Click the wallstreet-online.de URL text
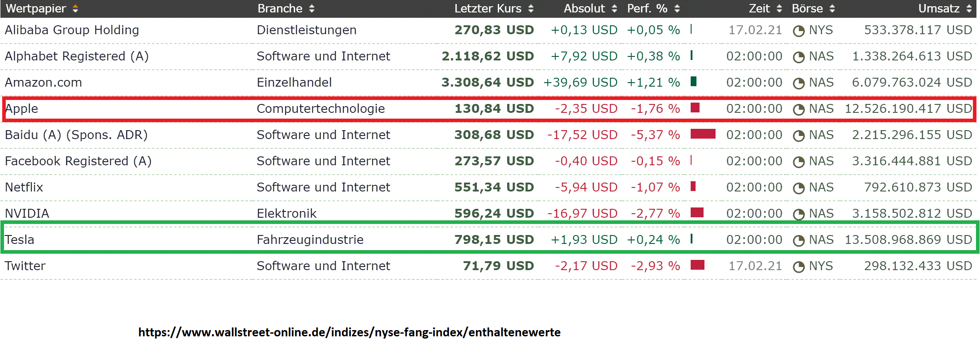Screen dimensions: 980x355 pyautogui.click(x=349, y=332)
